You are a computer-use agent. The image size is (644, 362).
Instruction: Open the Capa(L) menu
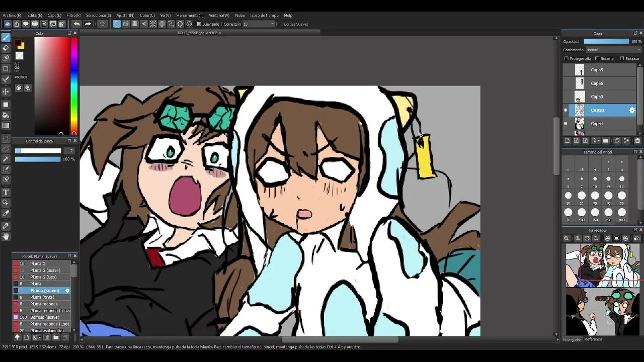(x=54, y=15)
